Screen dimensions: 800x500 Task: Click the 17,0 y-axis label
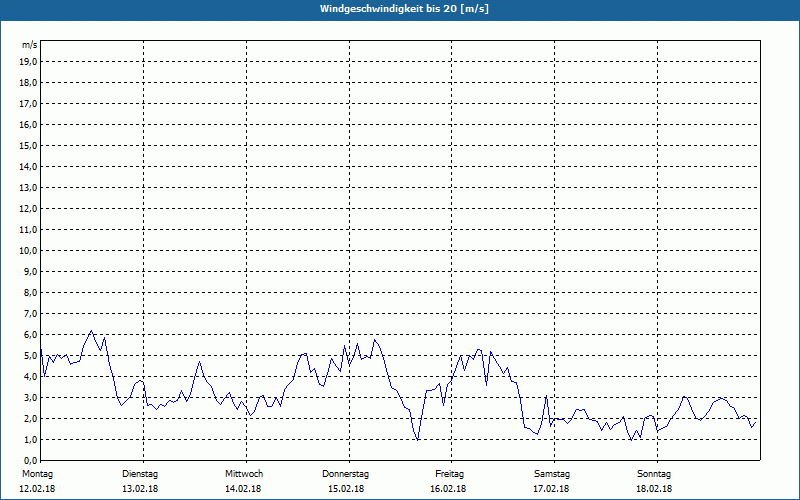pyautogui.click(x=28, y=104)
